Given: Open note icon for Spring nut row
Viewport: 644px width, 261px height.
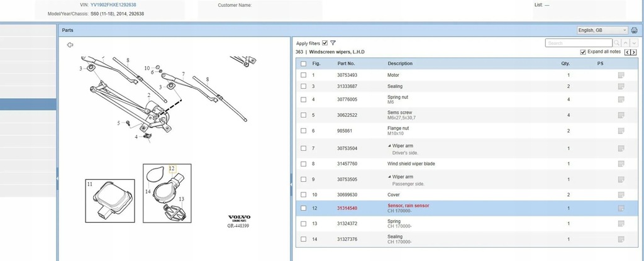Looking at the screenshot, I should (x=621, y=99).
